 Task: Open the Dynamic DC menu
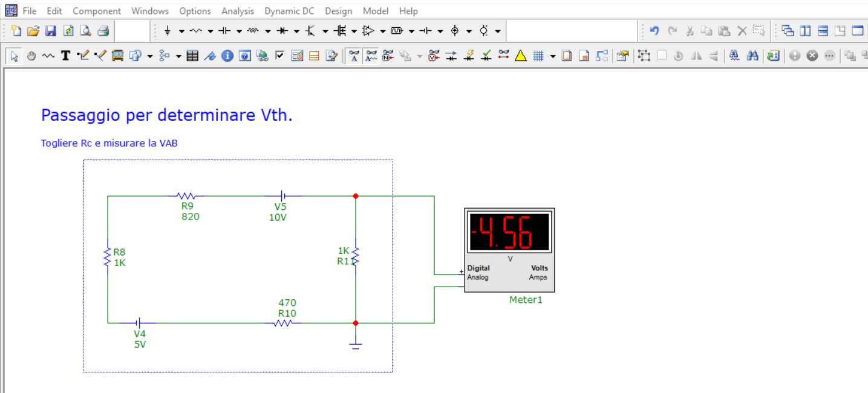[289, 11]
